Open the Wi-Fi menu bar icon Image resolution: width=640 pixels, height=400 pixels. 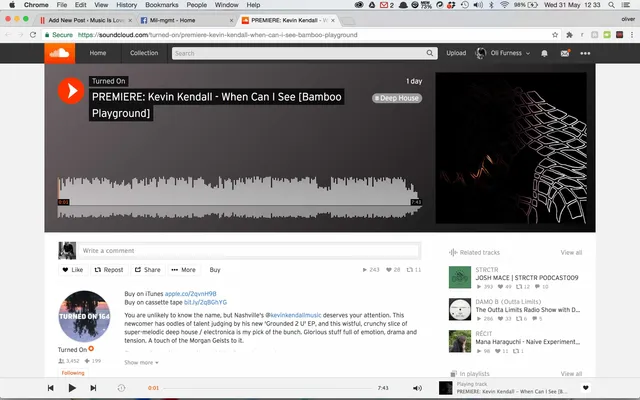pos(504,5)
